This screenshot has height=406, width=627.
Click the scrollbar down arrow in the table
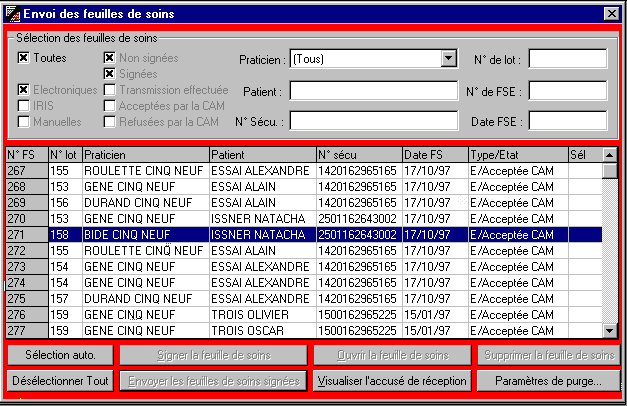pos(610,330)
